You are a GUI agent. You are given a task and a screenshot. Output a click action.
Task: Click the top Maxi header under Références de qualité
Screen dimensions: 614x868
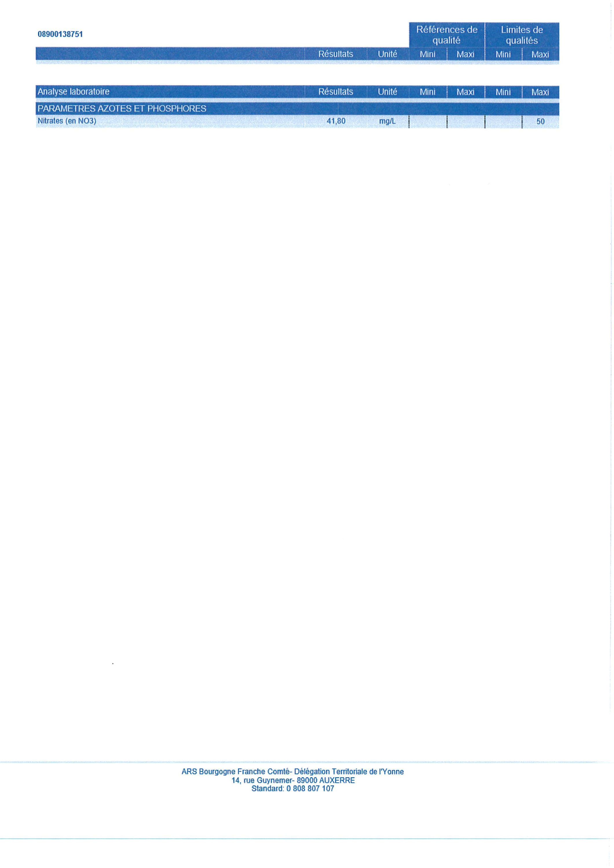[465, 54]
